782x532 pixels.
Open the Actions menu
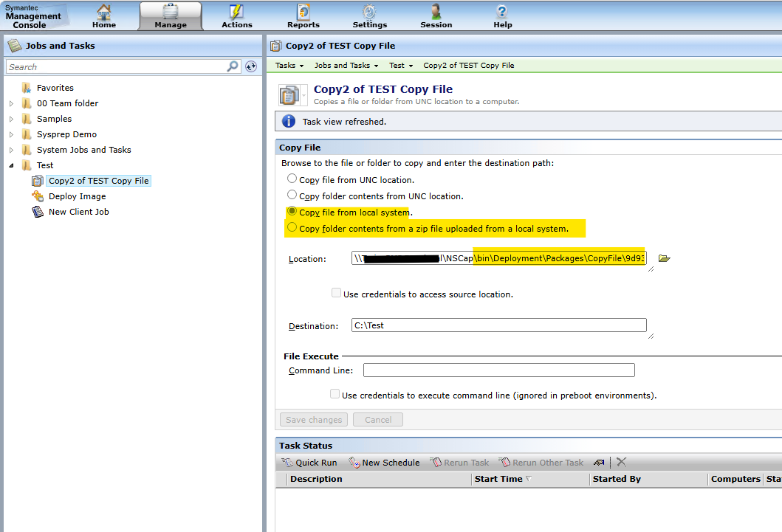[x=237, y=16]
